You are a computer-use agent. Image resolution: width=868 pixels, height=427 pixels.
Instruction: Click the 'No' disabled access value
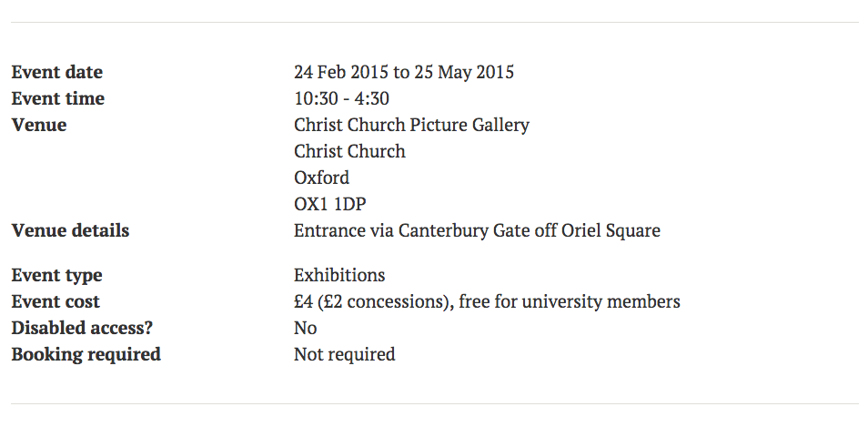click(305, 329)
